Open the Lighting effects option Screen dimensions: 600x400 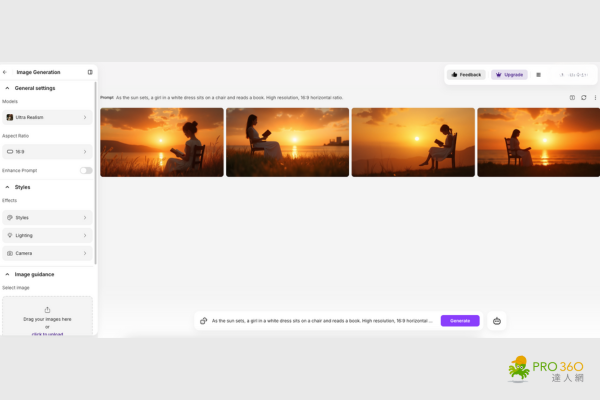47,235
